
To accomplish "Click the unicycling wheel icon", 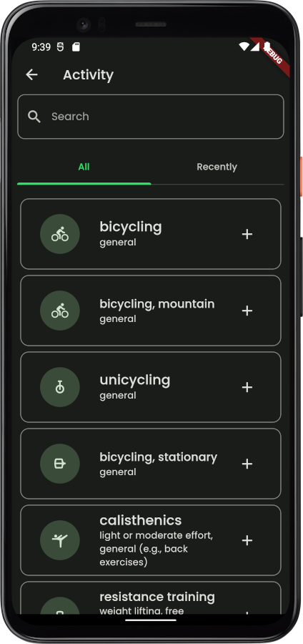I will (60, 387).
